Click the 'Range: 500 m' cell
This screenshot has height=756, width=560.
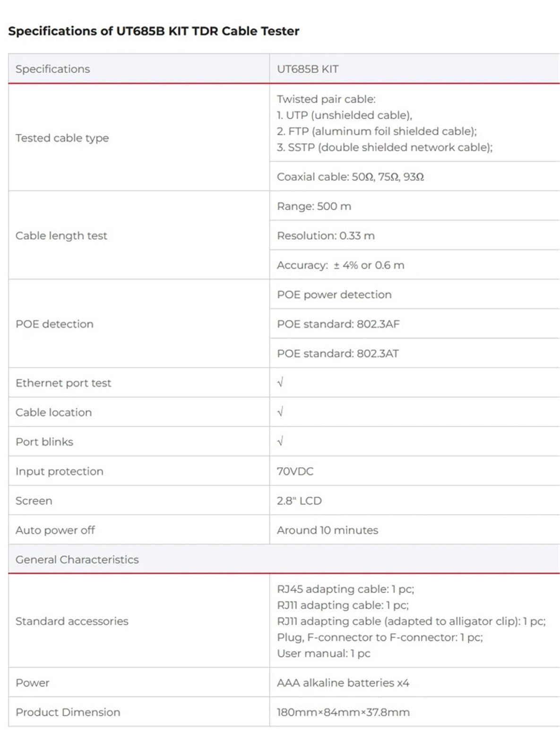tap(414, 206)
